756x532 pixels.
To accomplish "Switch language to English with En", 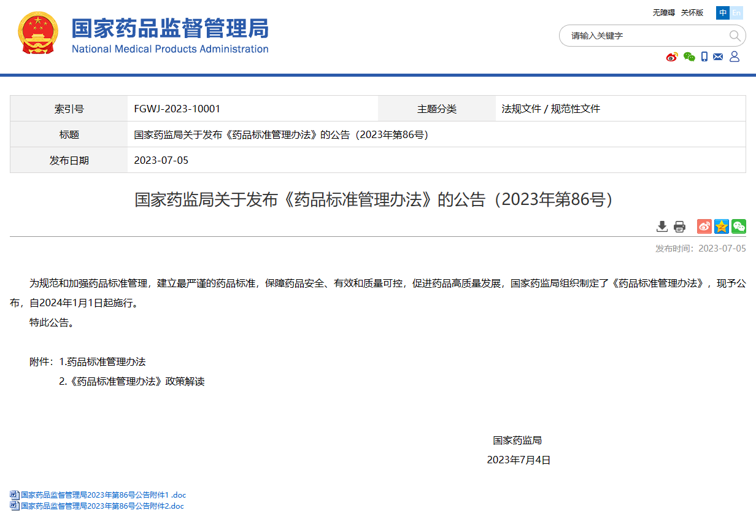I will (736, 12).
